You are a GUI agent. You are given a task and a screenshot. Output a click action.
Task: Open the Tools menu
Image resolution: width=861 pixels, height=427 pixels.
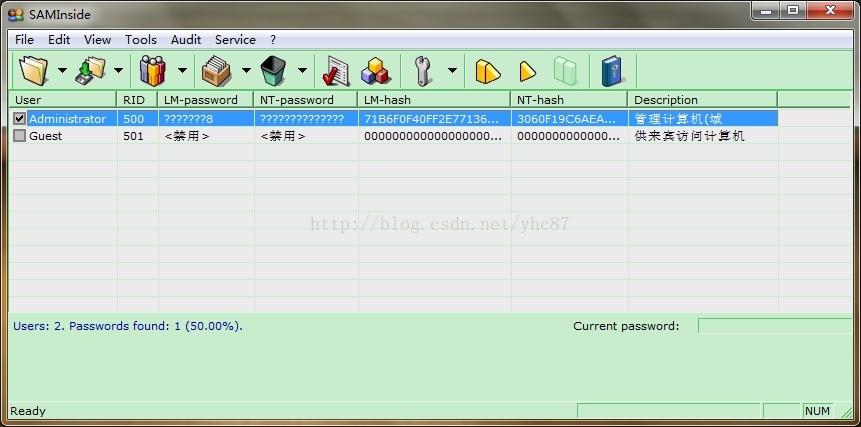pos(141,40)
